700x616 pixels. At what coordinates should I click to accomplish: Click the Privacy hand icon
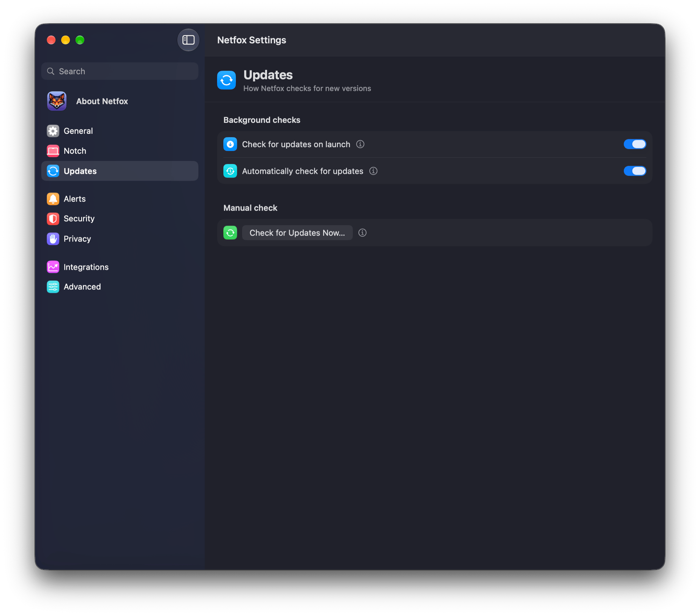click(x=53, y=239)
